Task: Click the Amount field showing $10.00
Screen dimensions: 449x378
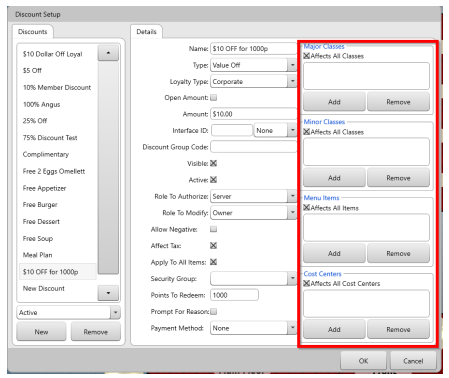Action: pyautogui.click(x=253, y=114)
